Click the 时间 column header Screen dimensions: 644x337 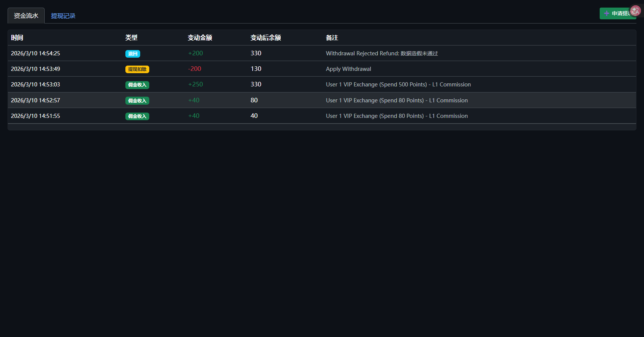[17, 38]
